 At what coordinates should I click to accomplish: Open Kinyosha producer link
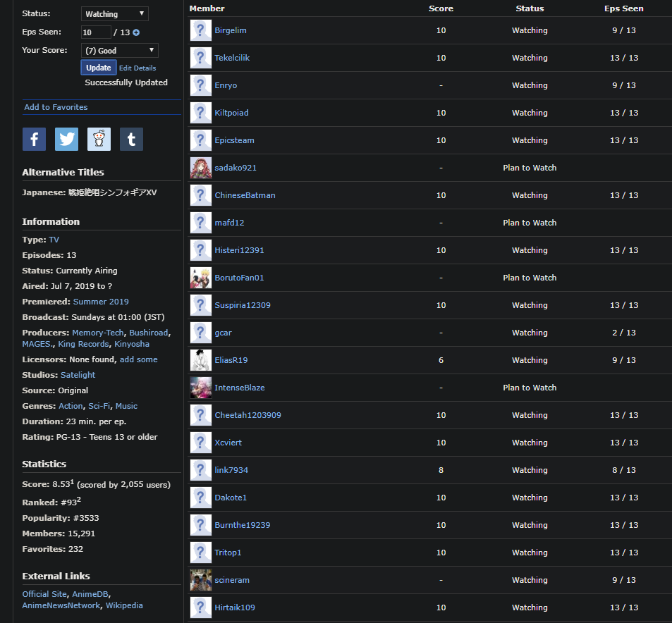tap(132, 344)
